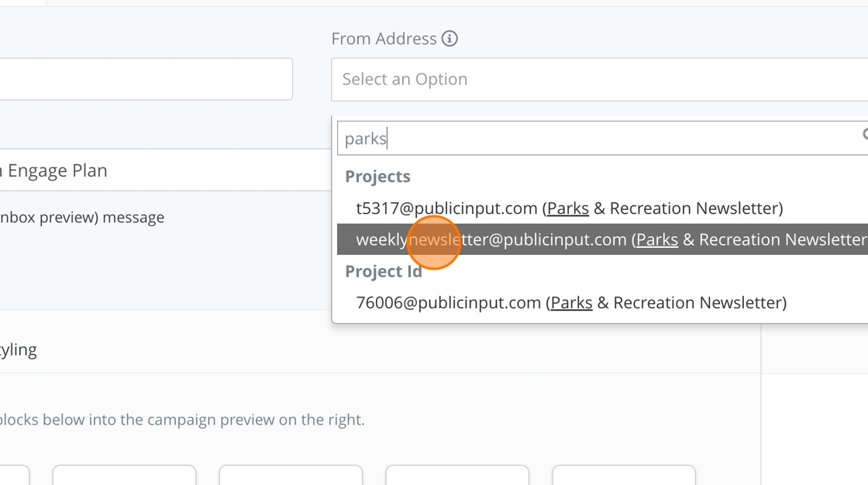Click the 'Project Id' group header

tap(383, 272)
